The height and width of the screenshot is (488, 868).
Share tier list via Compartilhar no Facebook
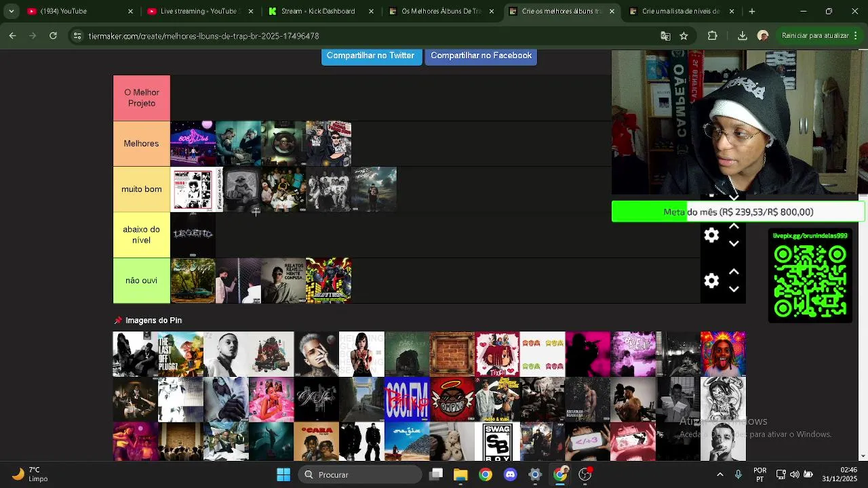(x=481, y=56)
